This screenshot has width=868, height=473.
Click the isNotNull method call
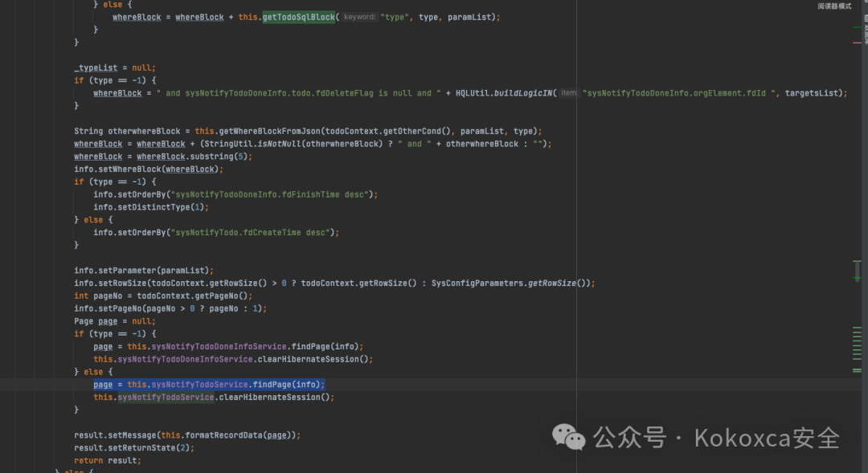tap(285, 144)
